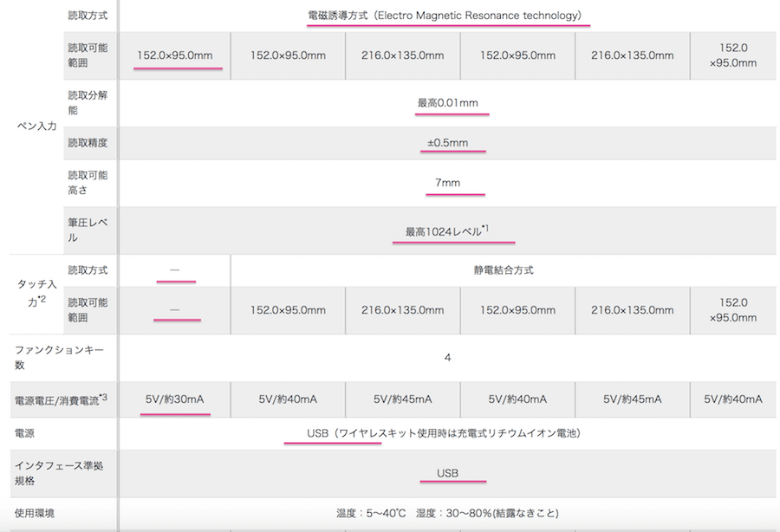
Task: Click the 読取可能範囲 label under タッチ入力
Action: point(88,309)
